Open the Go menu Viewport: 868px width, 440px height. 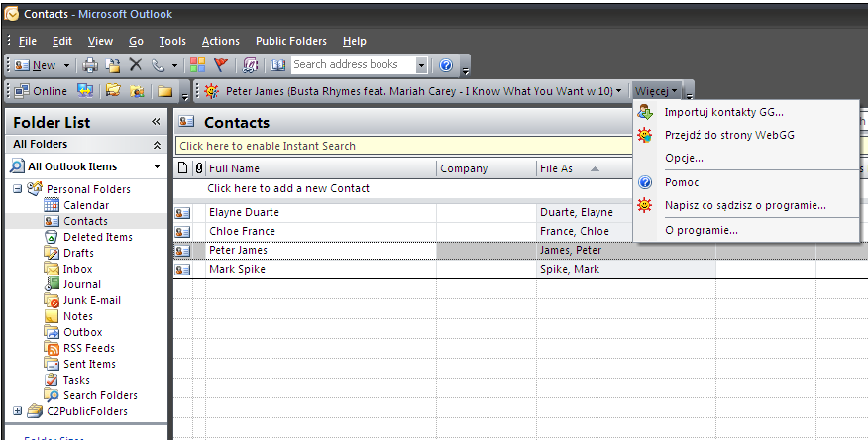point(136,41)
